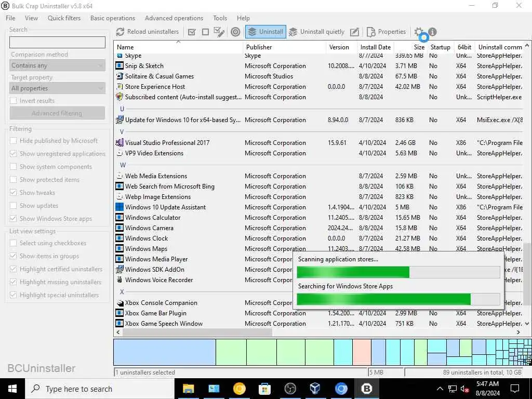Click the Properties toolbar button
This screenshot has height=399, width=532.
coord(386,32)
